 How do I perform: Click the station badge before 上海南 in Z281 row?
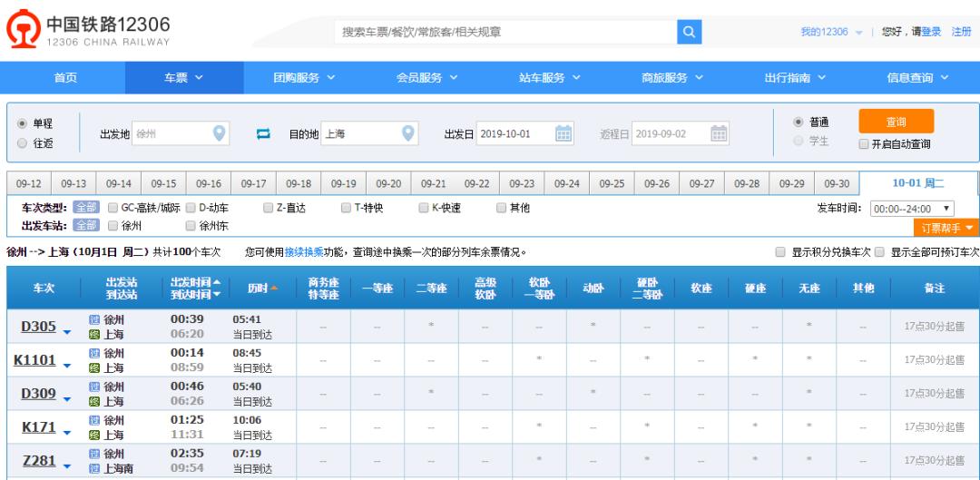pos(94,468)
